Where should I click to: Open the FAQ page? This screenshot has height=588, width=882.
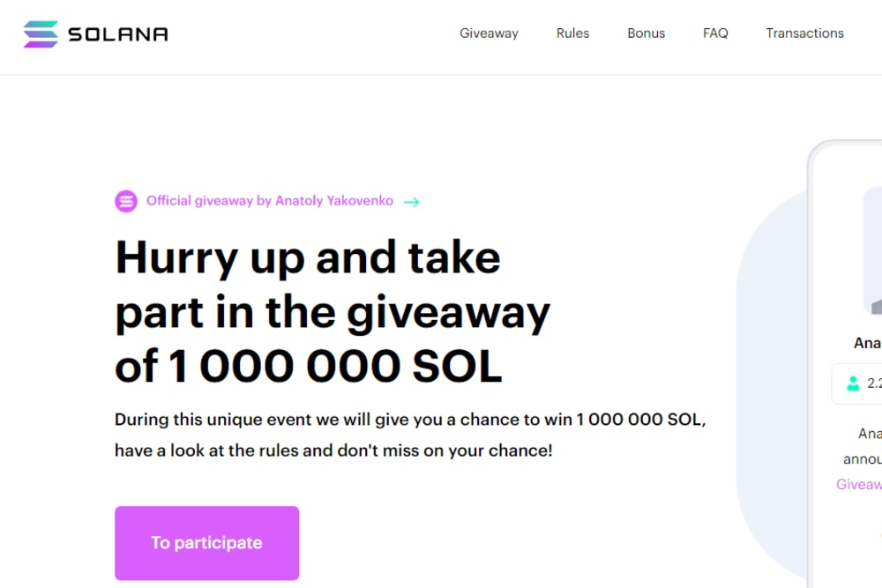(x=715, y=33)
